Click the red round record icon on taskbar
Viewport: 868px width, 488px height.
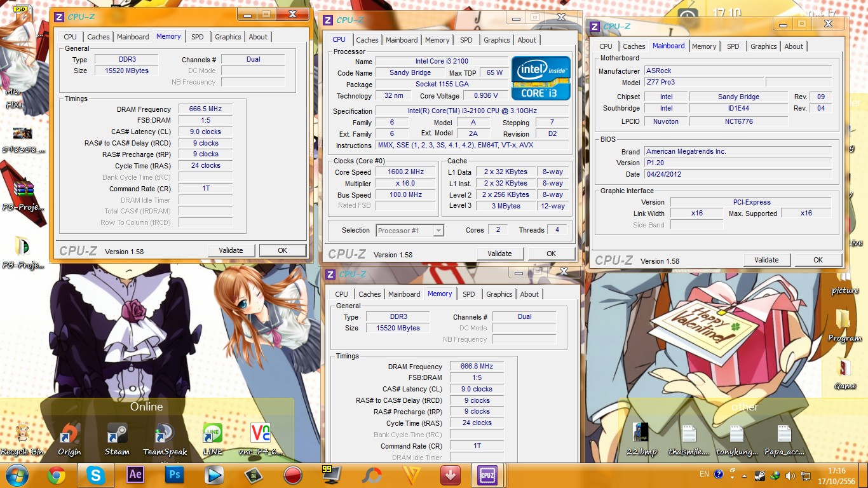tap(292, 475)
